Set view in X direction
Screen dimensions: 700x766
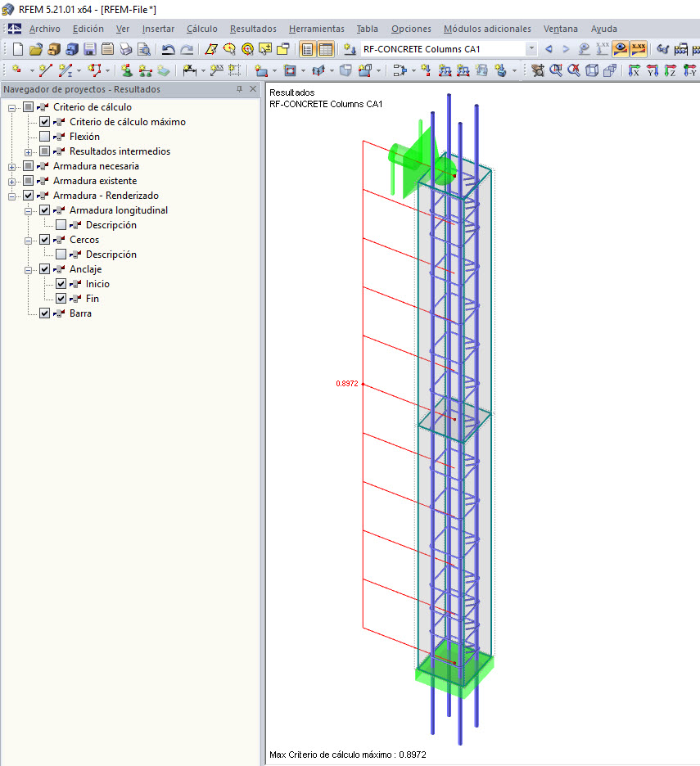(634, 70)
